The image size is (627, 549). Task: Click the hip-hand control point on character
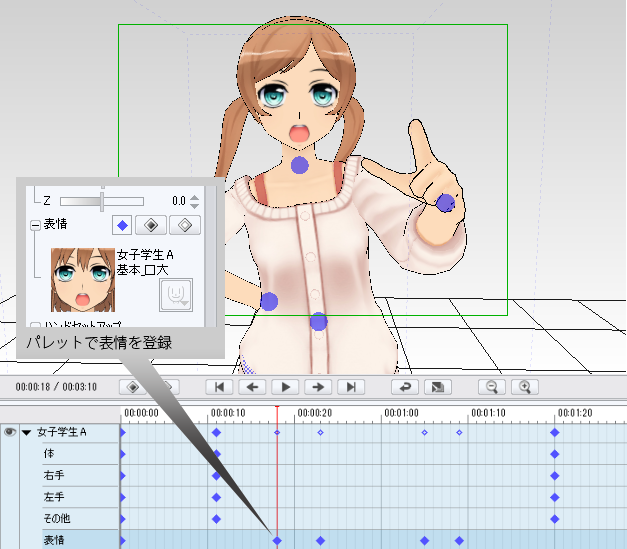(269, 301)
